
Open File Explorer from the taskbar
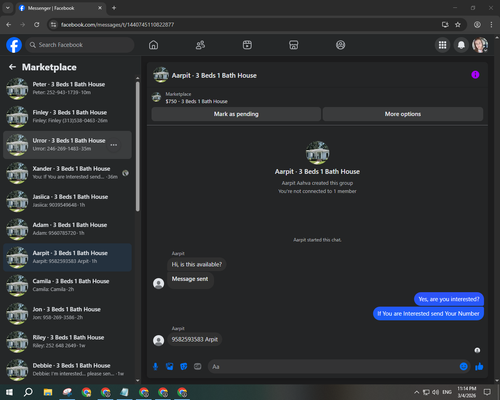(x=48, y=392)
